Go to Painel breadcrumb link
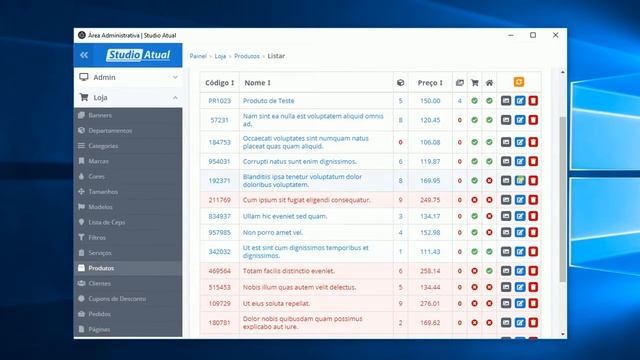 198,56
